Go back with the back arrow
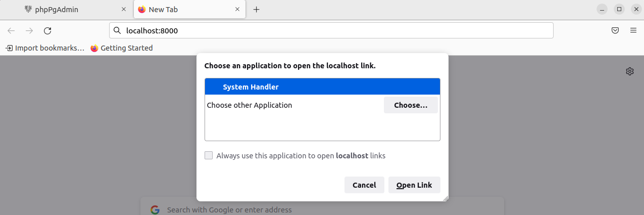 [11, 31]
